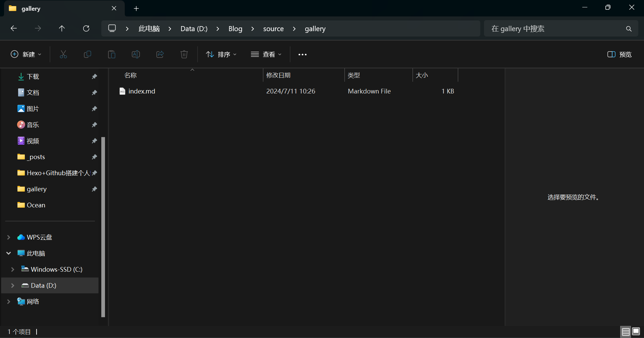The width and height of the screenshot is (644, 338).
Task: Open the 排序 sort dropdown
Action: (221, 54)
